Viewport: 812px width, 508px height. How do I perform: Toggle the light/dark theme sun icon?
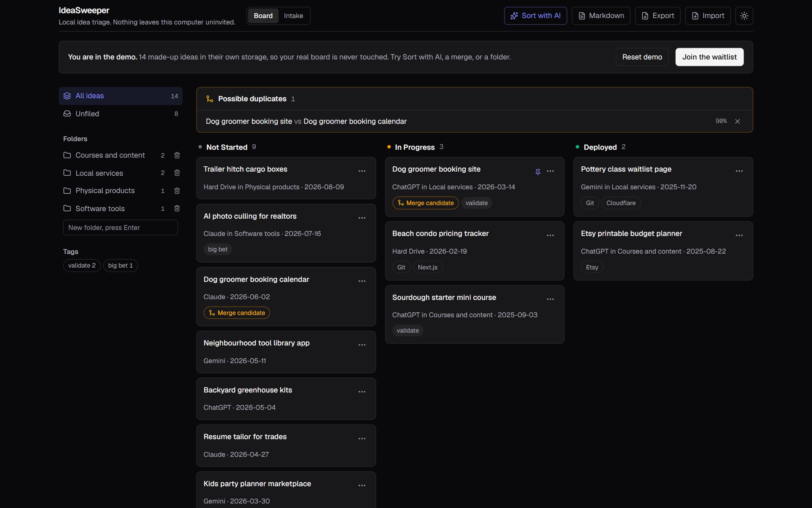744,16
